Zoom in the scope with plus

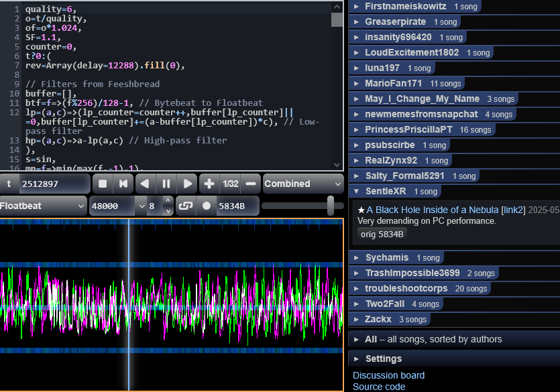209,184
